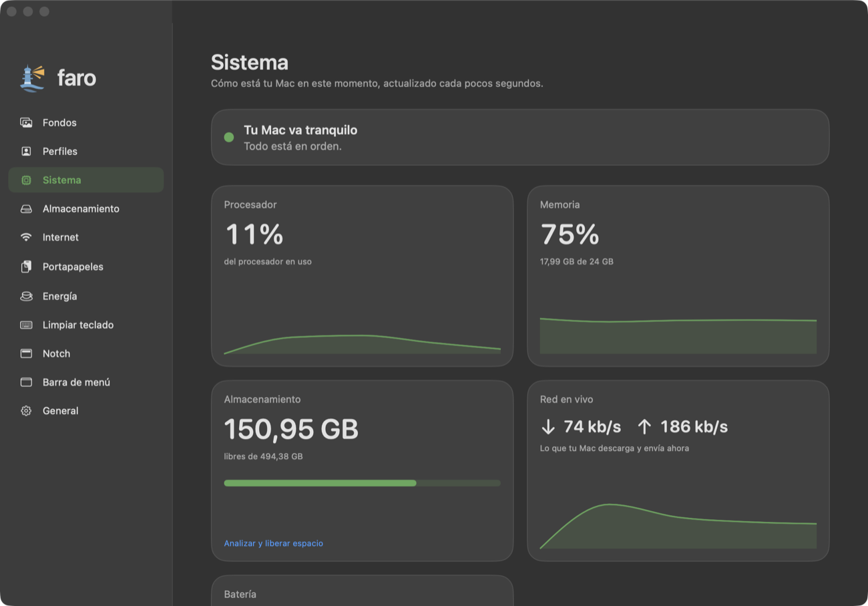Click the '17,99 GB de 24 GB' text
Screen dimensions: 868x606
[x=577, y=262]
